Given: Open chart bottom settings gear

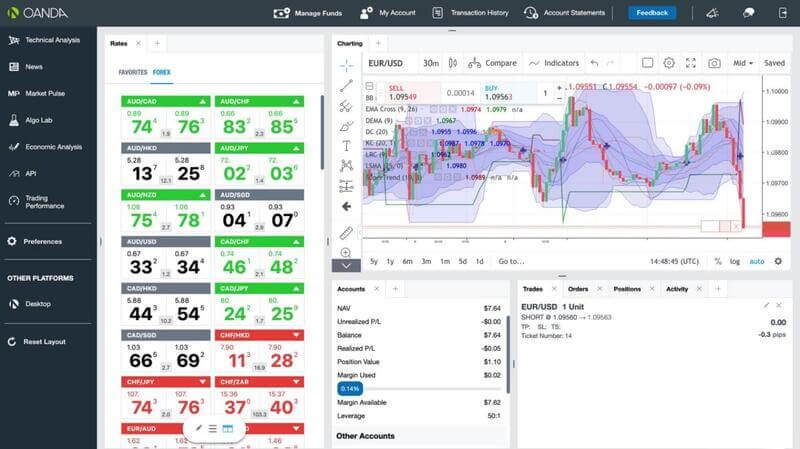Looking at the screenshot, I should coord(778,261).
